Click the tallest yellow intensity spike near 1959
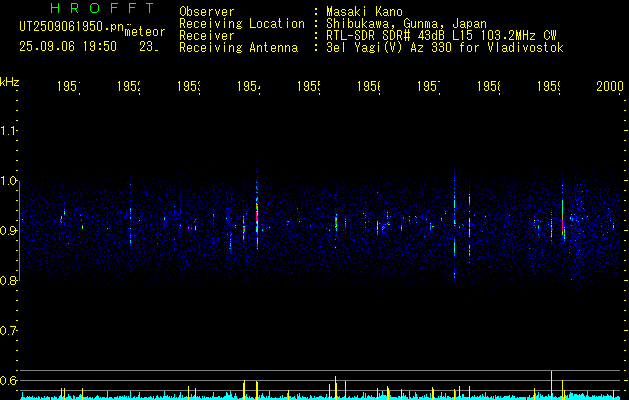This screenshot has width=629, height=400. [x=552, y=385]
